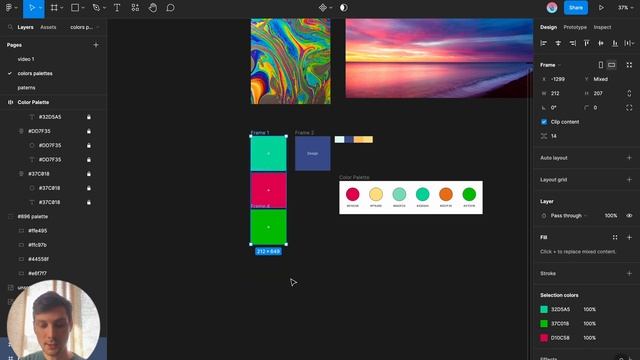This screenshot has height=360, width=640.
Task: Click the Resize to fit icon
Action: coord(629,65)
